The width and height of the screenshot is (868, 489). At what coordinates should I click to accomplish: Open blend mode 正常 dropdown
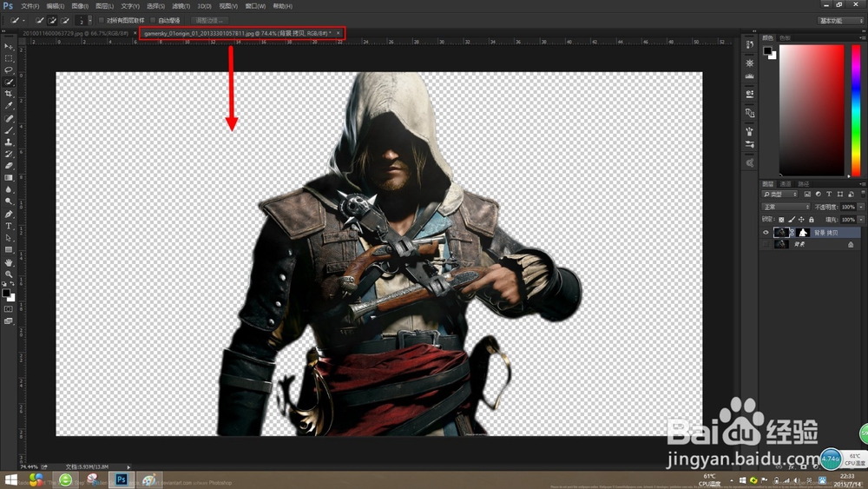786,207
